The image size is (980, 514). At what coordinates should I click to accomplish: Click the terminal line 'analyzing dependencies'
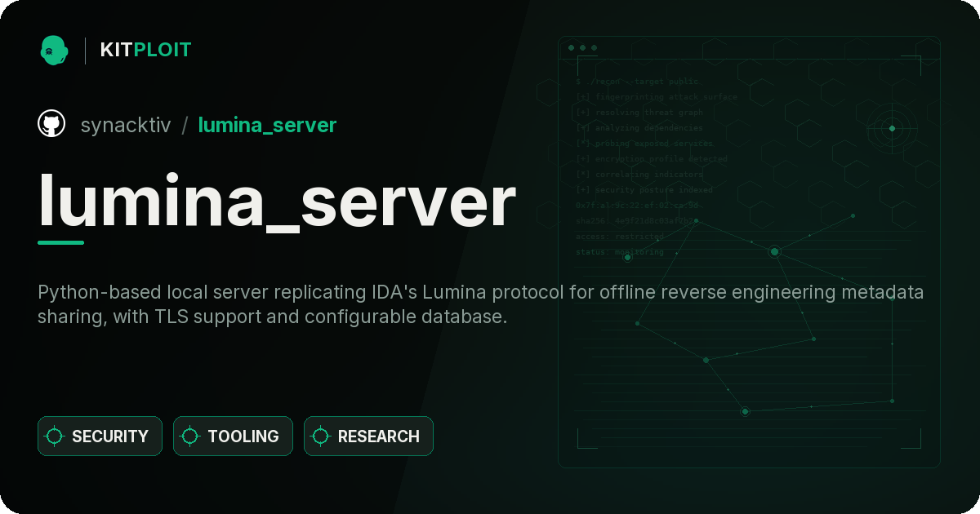click(639, 128)
